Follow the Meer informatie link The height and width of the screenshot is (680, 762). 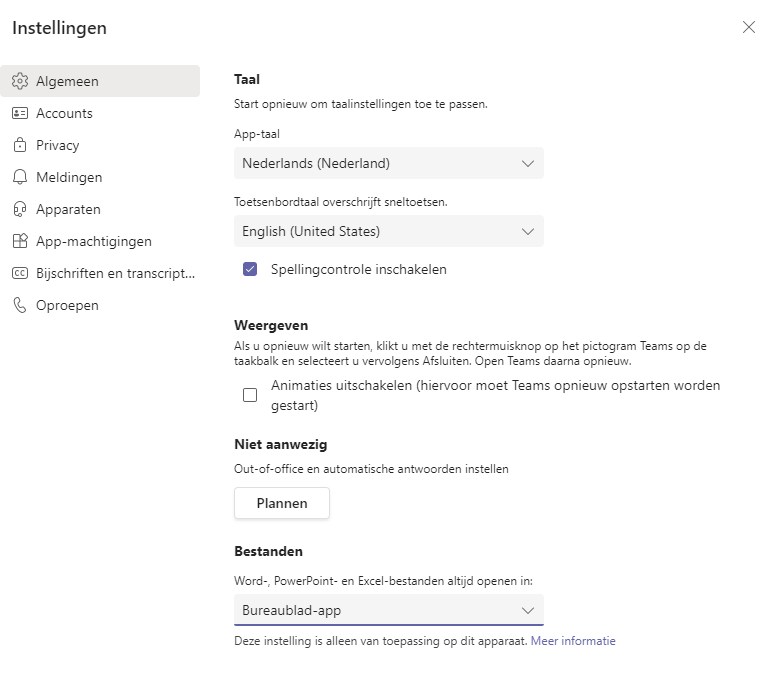[573, 641]
